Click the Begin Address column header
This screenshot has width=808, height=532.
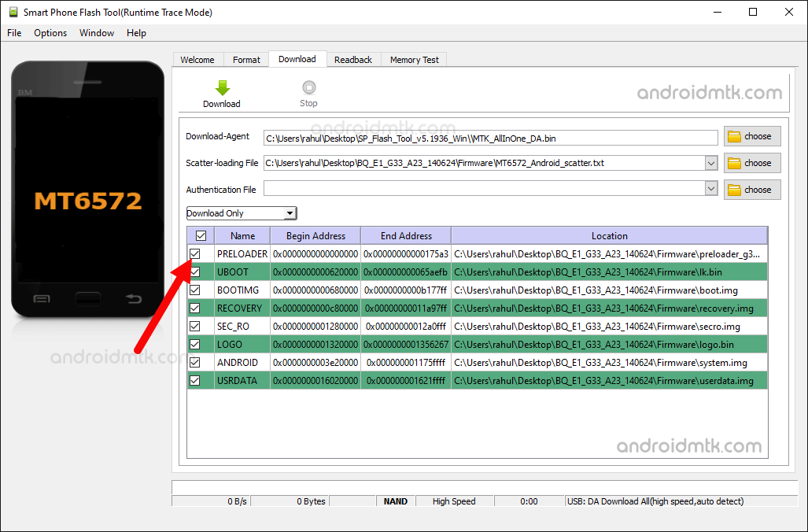(315, 235)
